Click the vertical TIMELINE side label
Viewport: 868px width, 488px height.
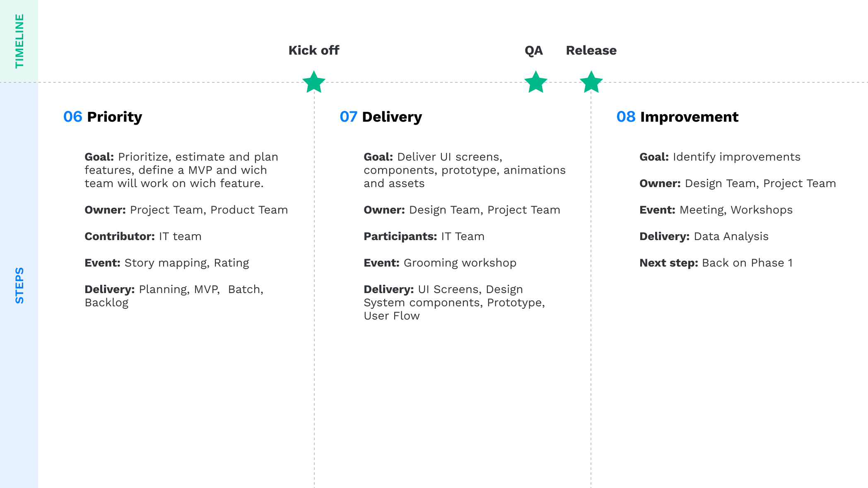point(19,41)
